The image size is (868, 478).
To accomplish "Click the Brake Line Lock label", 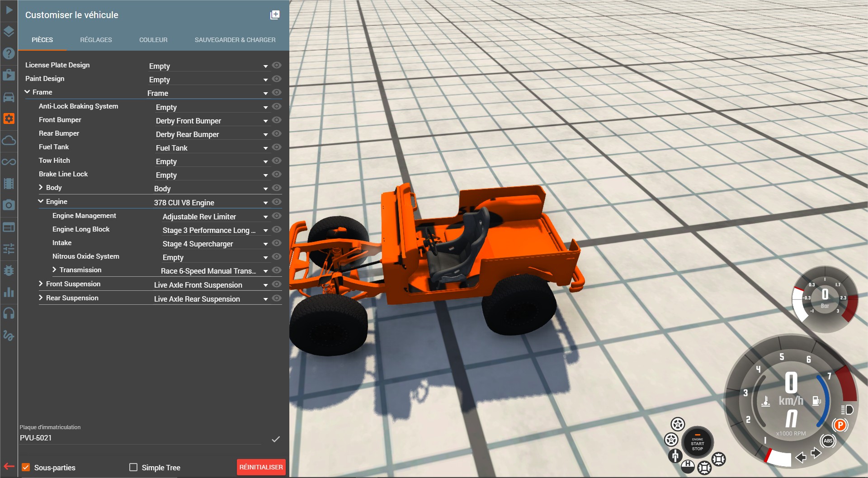I will pyautogui.click(x=63, y=174).
